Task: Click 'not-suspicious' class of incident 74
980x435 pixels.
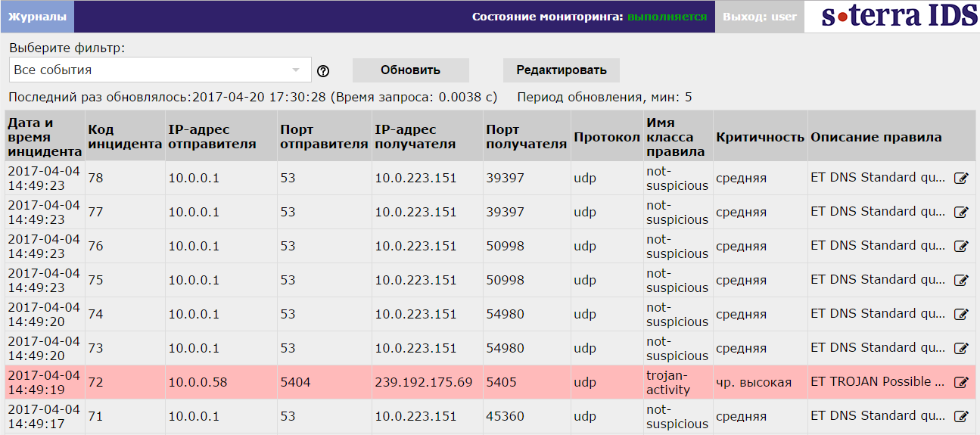Action: pyautogui.click(x=677, y=314)
